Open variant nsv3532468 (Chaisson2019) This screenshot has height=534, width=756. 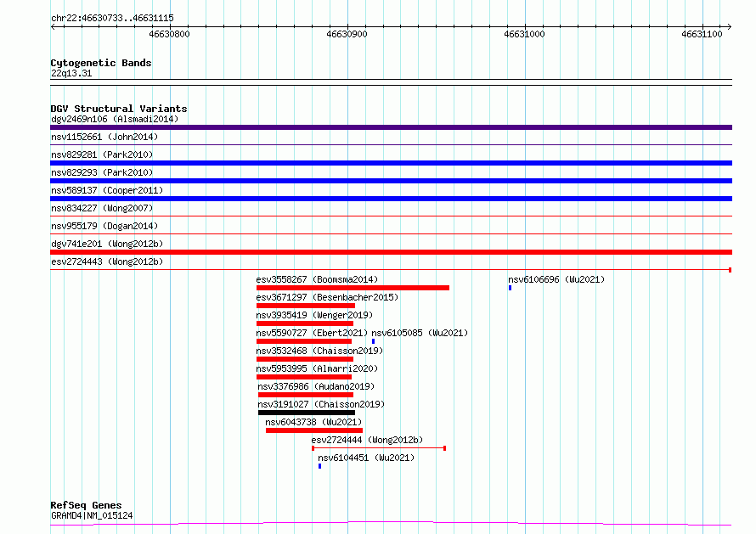(319, 351)
